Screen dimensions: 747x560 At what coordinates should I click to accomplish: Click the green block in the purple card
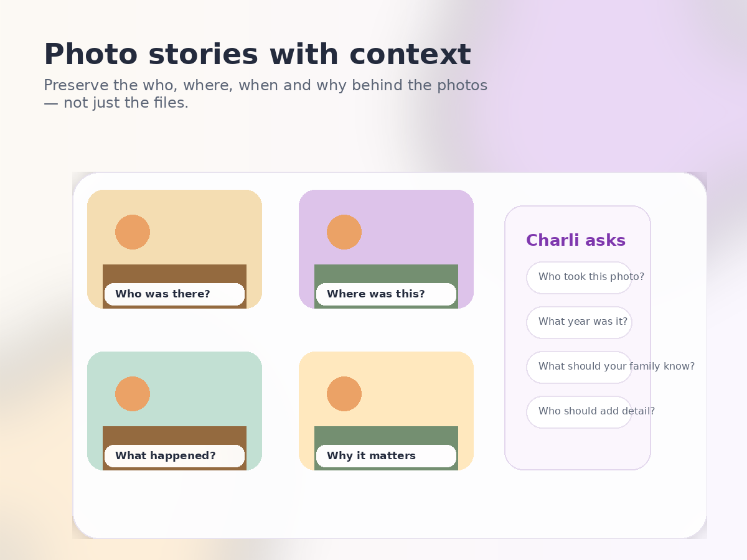click(386, 274)
